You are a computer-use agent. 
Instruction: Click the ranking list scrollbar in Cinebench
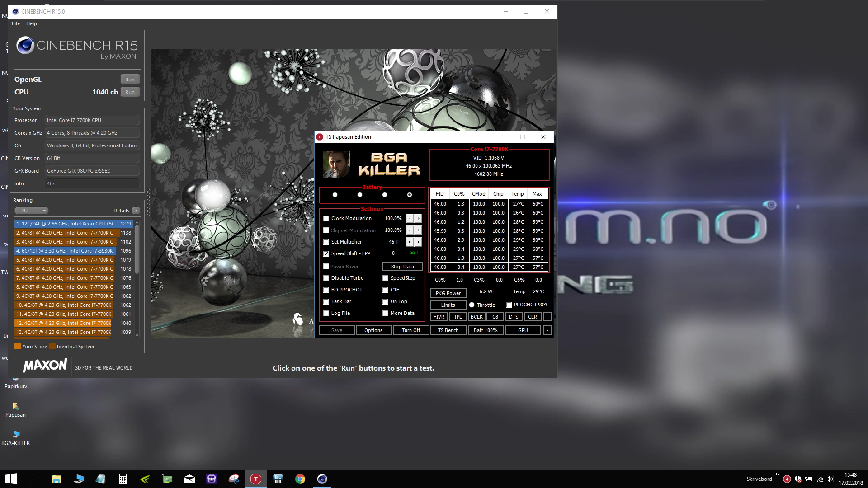pyautogui.click(x=137, y=249)
